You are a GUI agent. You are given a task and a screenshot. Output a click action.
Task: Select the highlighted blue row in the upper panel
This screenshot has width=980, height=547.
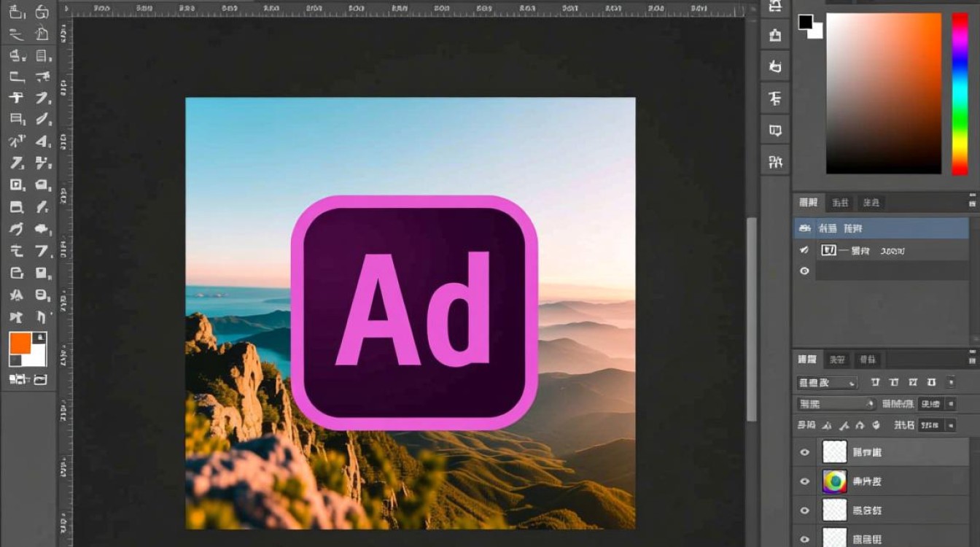click(x=881, y=228)
